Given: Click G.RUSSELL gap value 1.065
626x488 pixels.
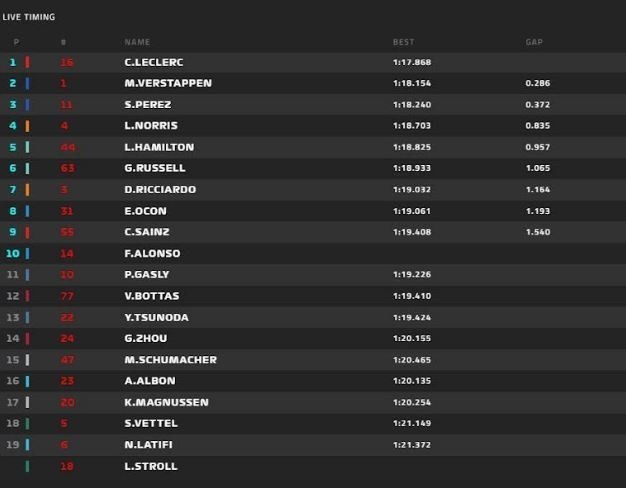Looking at the screenshot, I should tap(538, 168).
